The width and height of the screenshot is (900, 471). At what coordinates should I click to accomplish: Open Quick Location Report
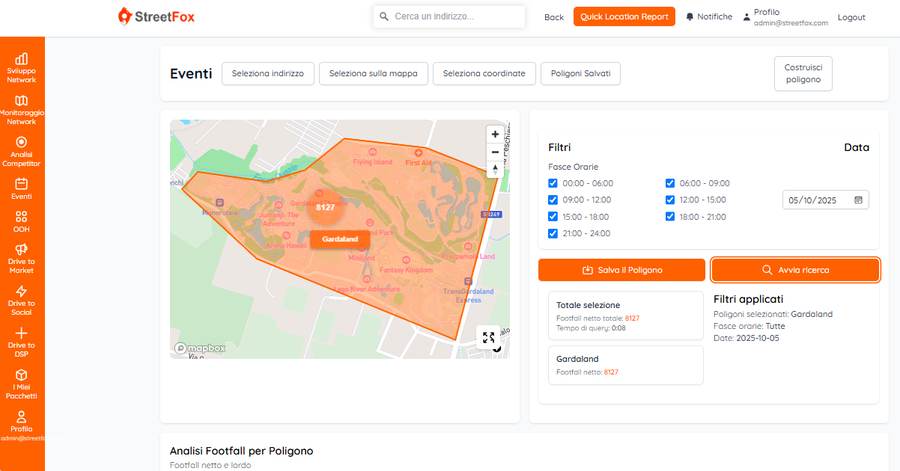(x=624, y=17)
